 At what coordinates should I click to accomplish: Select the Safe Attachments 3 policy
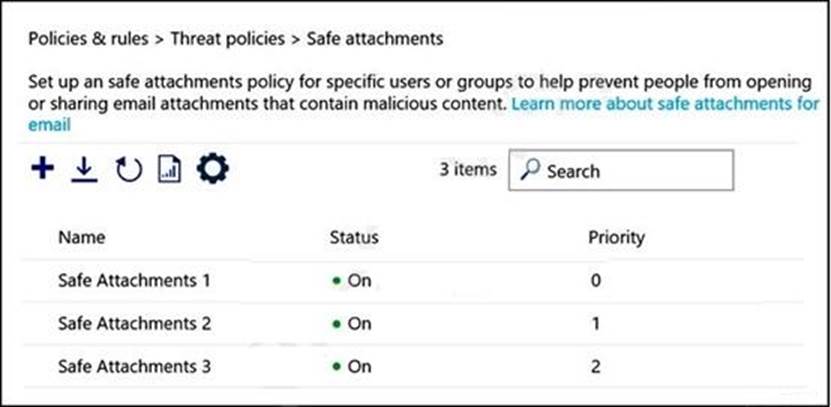coord(134,366)
